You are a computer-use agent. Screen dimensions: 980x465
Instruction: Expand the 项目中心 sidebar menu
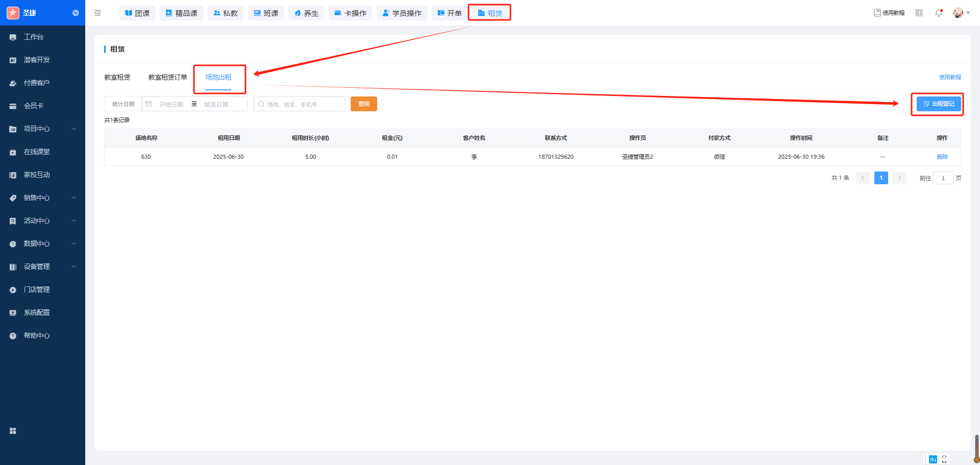coord(42,129)
